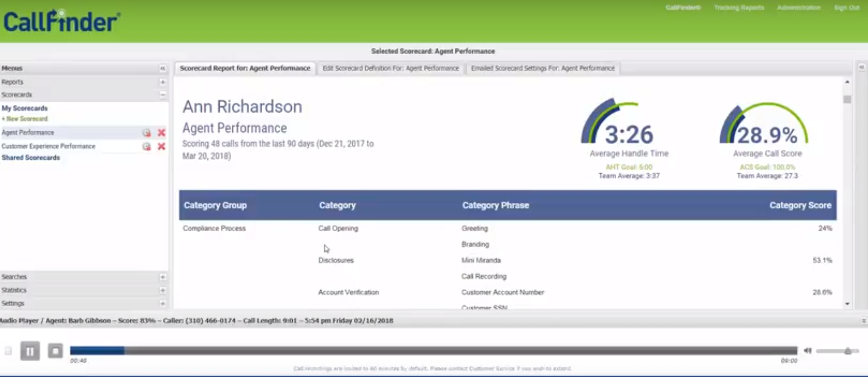Screen dimensions: 868x377
Task: Click the scroll up arrow in report
Action: [847, 82]
